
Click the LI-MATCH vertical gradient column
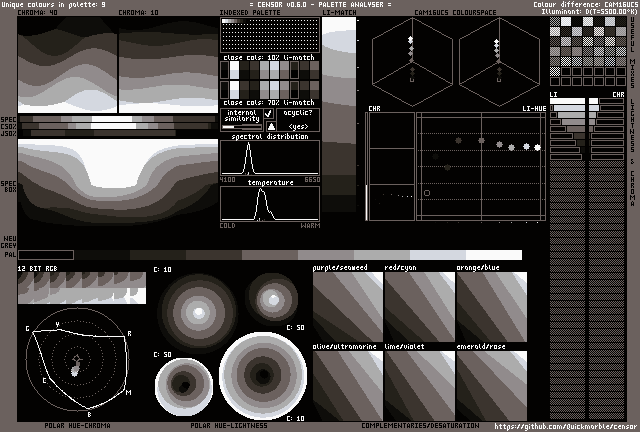(x=339, y=115)
